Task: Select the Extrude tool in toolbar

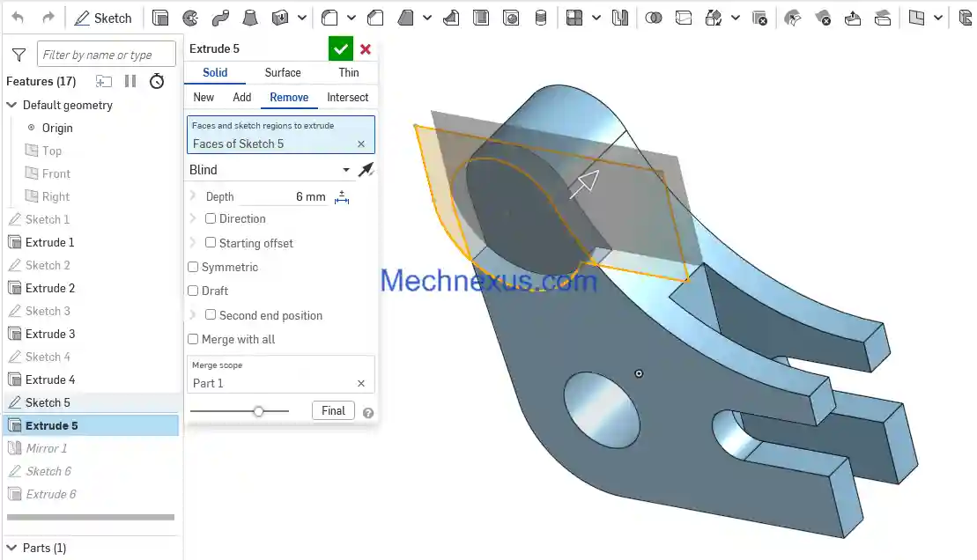Action: click(x=160, y=18)
